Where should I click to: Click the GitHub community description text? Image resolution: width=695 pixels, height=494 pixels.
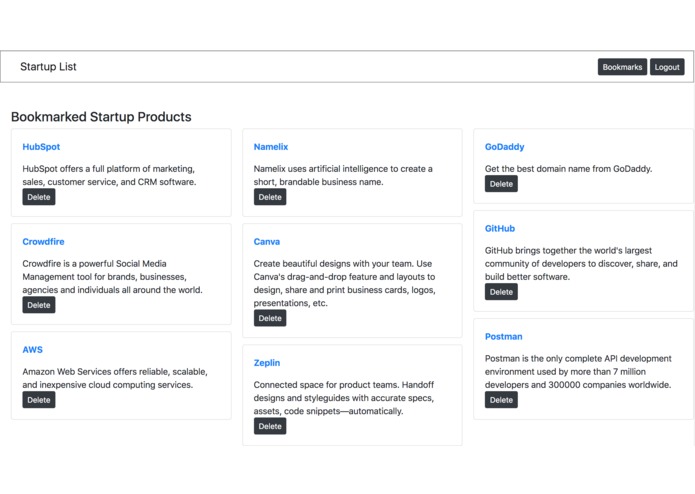coord(581,264)
